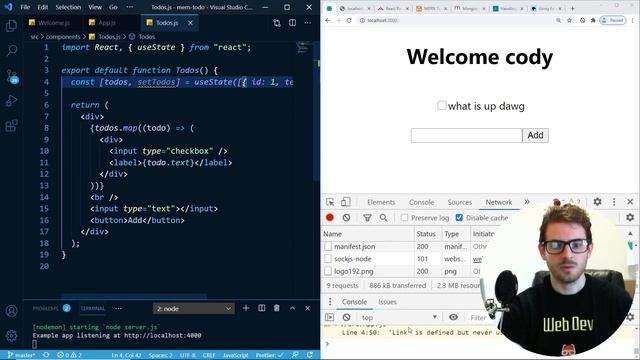
Task: Open the Search view in VS Code activity bar
Action: click(11, 51)
